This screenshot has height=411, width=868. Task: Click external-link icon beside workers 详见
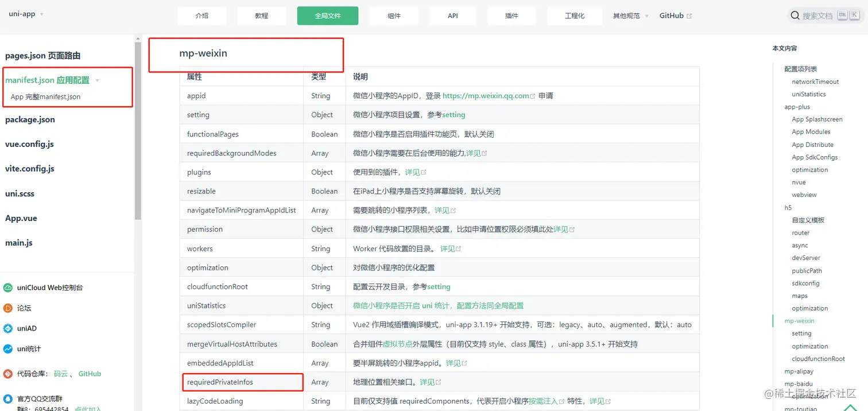[x=459, y=249]
